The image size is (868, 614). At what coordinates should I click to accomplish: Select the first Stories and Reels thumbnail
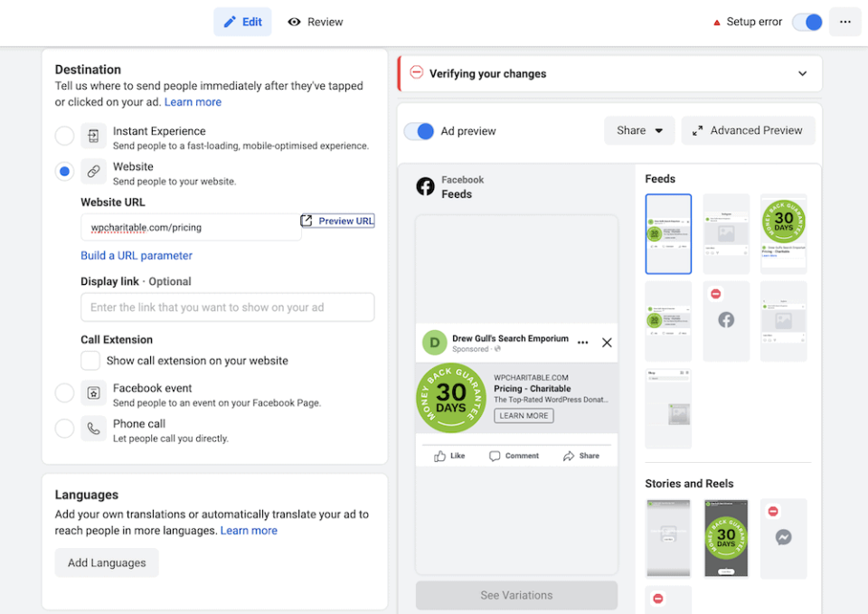[668, 538]
